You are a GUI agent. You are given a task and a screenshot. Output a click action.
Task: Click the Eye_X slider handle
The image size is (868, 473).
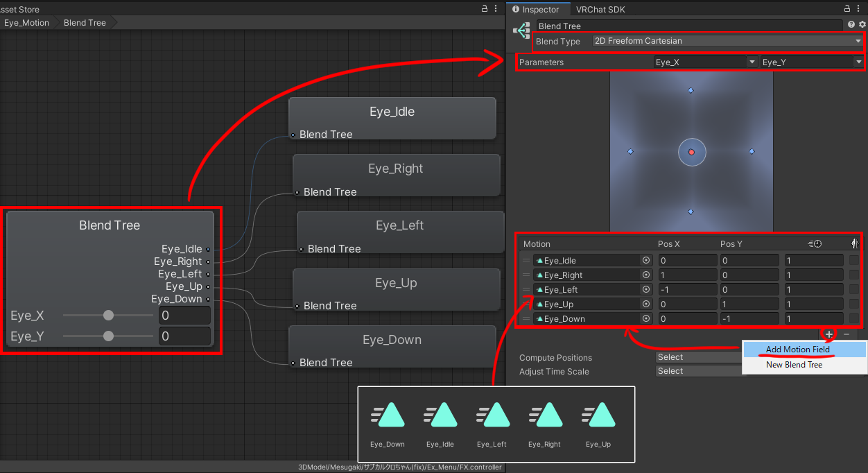(x=108, y=316)
